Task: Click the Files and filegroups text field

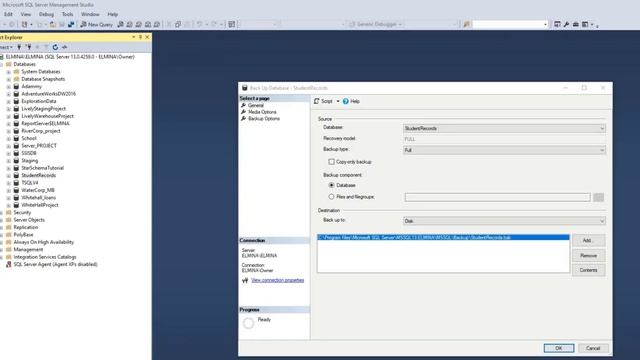Action: 498,198
